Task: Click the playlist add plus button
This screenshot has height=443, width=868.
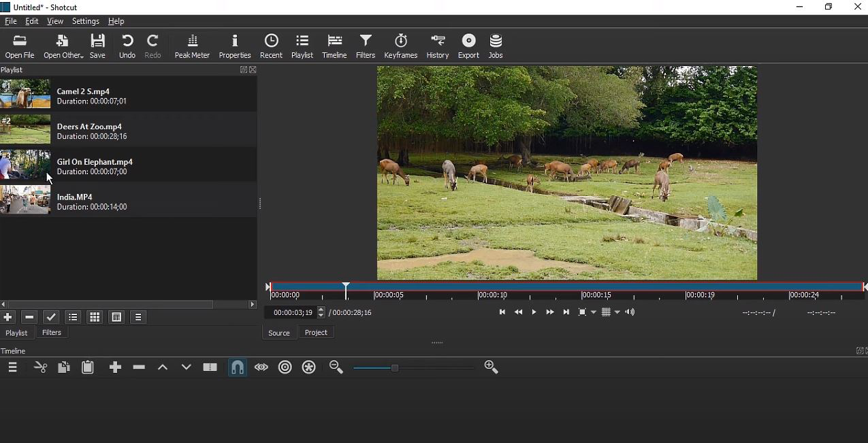Action: 7,317
